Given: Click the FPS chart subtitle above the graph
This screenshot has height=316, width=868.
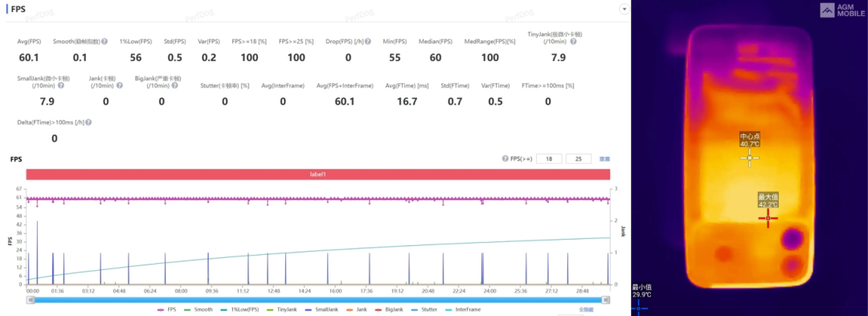Looking at the screenshot, I should [16, 159].
